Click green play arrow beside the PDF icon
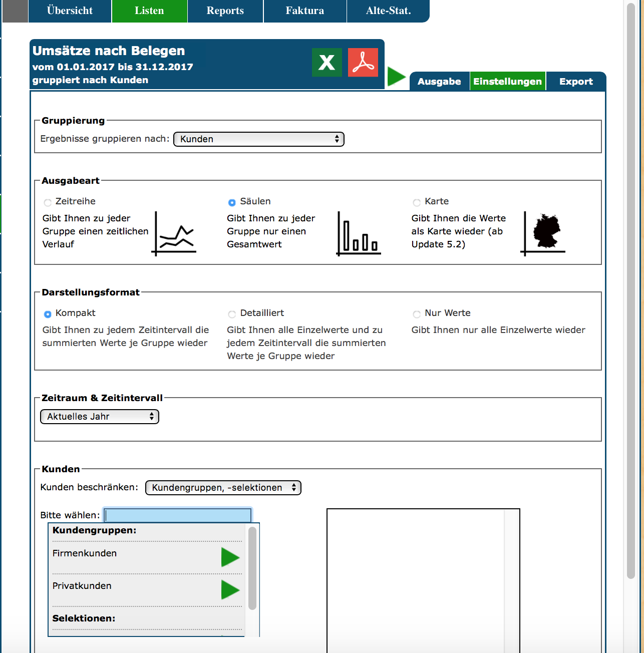644x653 pixels. 396,77
